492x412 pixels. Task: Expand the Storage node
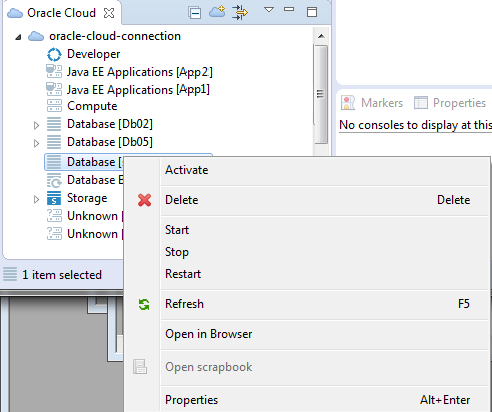36,199
